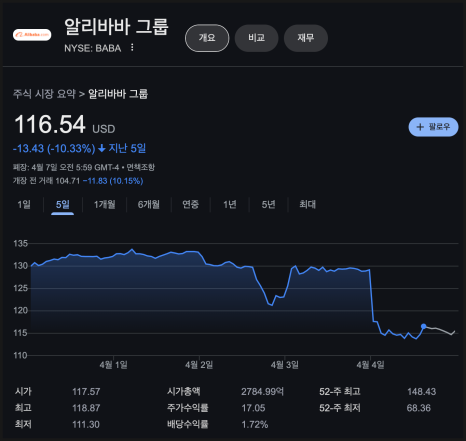The width and height of the screenshot is (466, 441).
Task: Click the 면책조항 disclaimer link
Action: pyautogui.click(x=140, y=167)
